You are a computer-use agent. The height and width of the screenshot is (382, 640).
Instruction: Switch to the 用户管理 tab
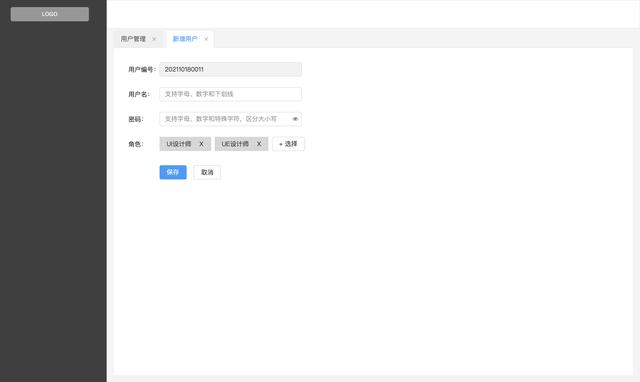pyautogui.click(x=133, y=39)
